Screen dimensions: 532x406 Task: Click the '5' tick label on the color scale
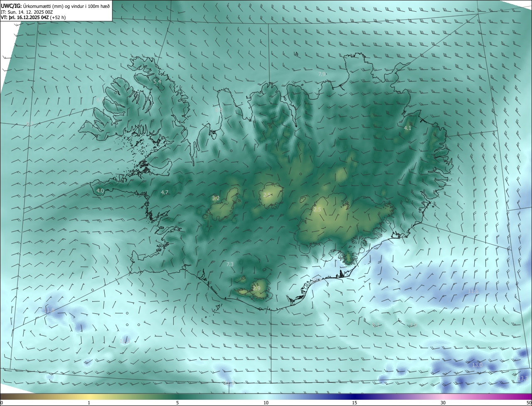coord(177,403)
